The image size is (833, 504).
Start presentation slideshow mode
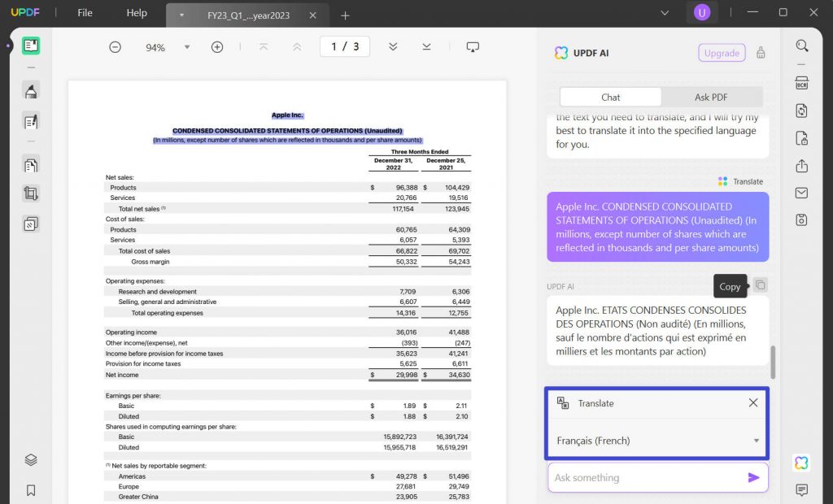(x=473, y=47)
